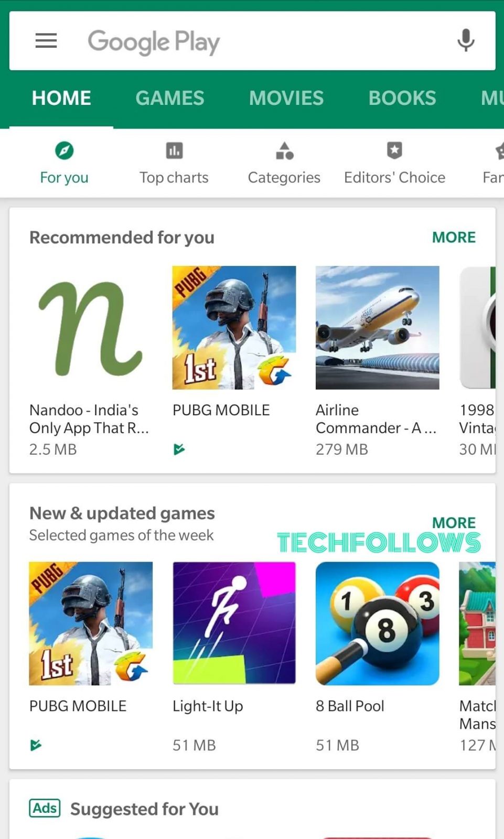Open PUBG MOBILE in New & updated games
The height and width of the screenshot is (839, 504).
91,623
